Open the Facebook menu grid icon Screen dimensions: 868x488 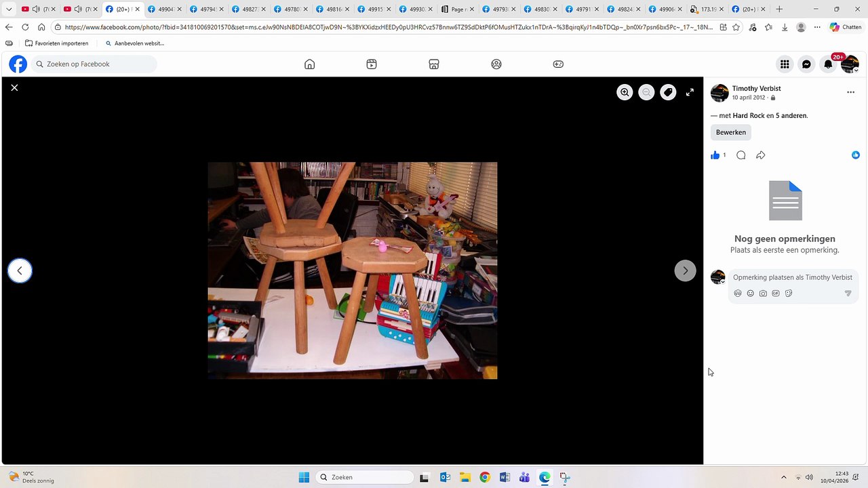tap(785, 64)
